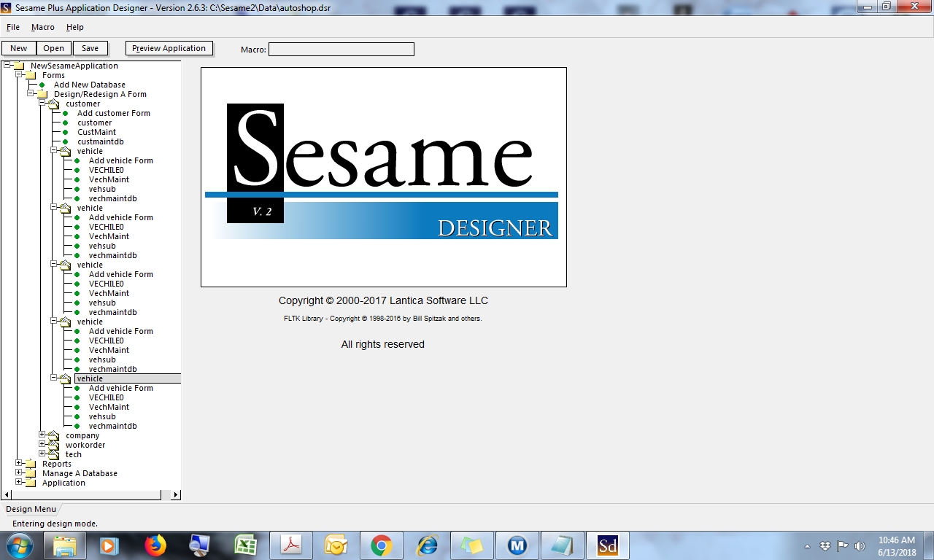
Task: Select Add New Database in tree
Action: pyautogui.click(x=90, y=85)
